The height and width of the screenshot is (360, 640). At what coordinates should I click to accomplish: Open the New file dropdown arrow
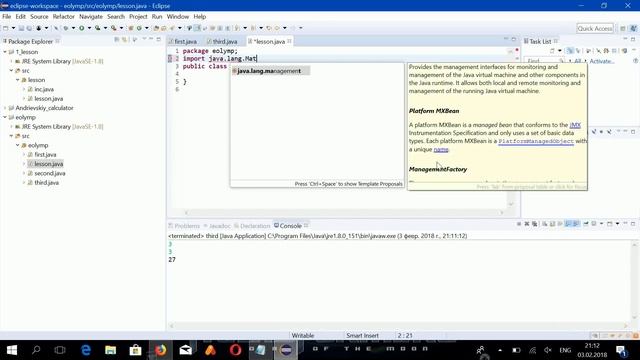13,28
